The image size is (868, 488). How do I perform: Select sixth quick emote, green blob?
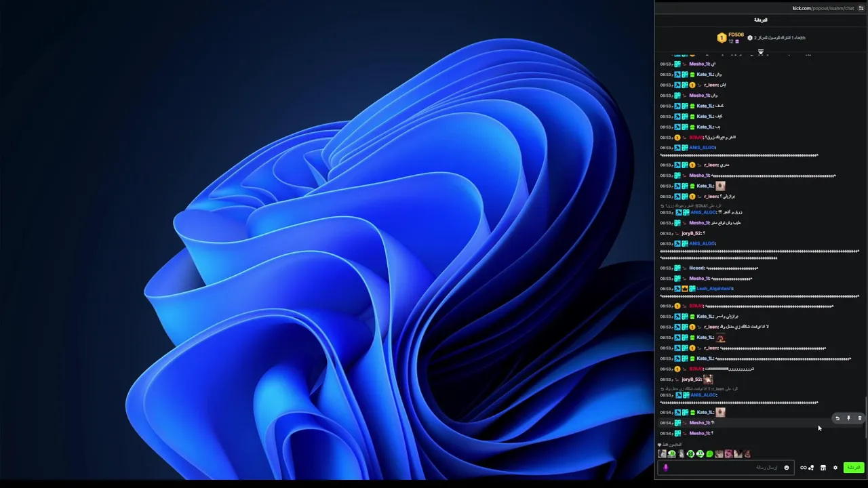pyautogui.click(x=709, y=454)
